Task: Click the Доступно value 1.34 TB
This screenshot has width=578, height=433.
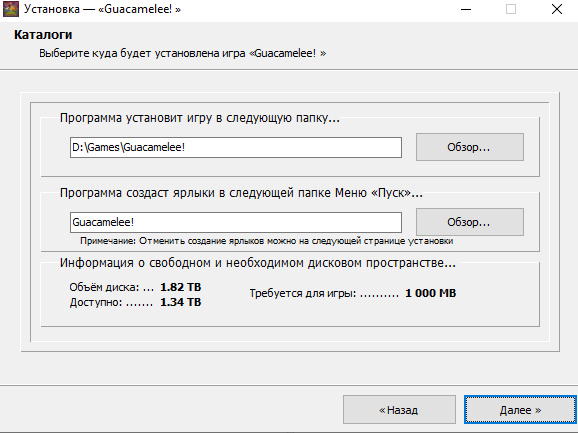Action: point(181,303)
